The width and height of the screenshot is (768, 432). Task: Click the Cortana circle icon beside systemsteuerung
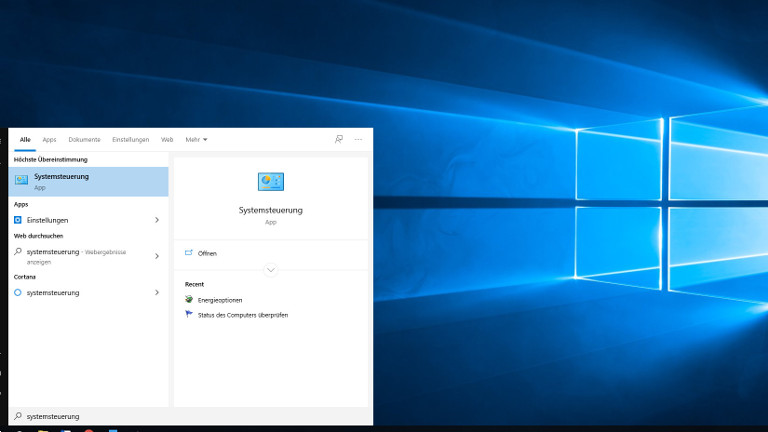(18, 293)
